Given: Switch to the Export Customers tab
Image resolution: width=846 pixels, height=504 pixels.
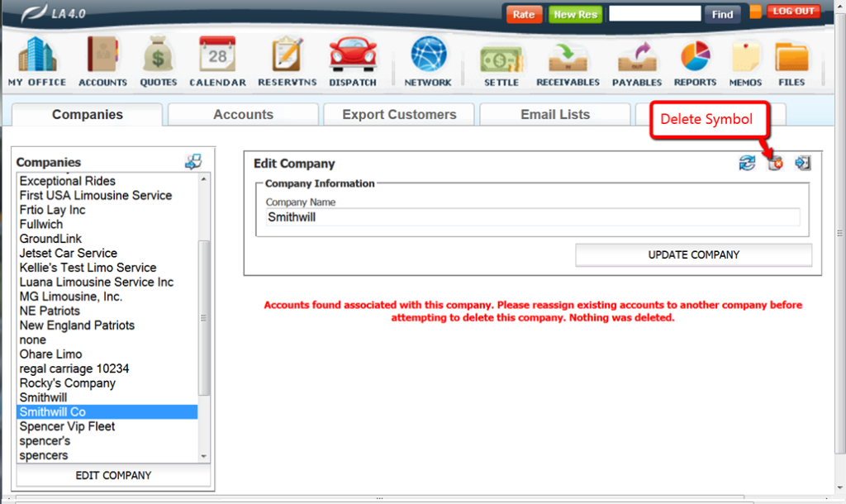Looking at the screenshot, I should click(399, 115).
